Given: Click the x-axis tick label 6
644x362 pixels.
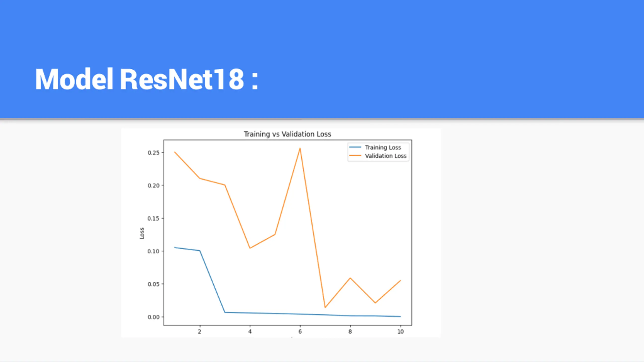Looking at the screenshot, I should click(x=300, y=332).
